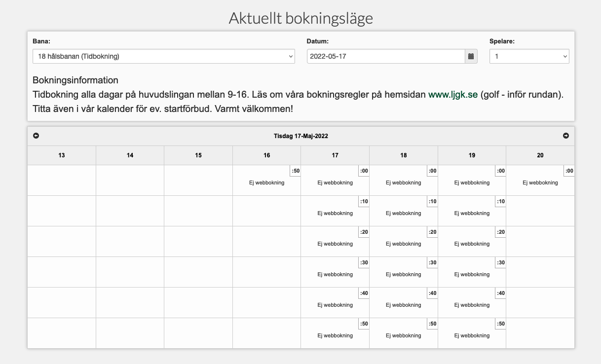Screen dimensions: 601x364
Task: Select the 17:30 time slot
Action: (x=335, y=272)
